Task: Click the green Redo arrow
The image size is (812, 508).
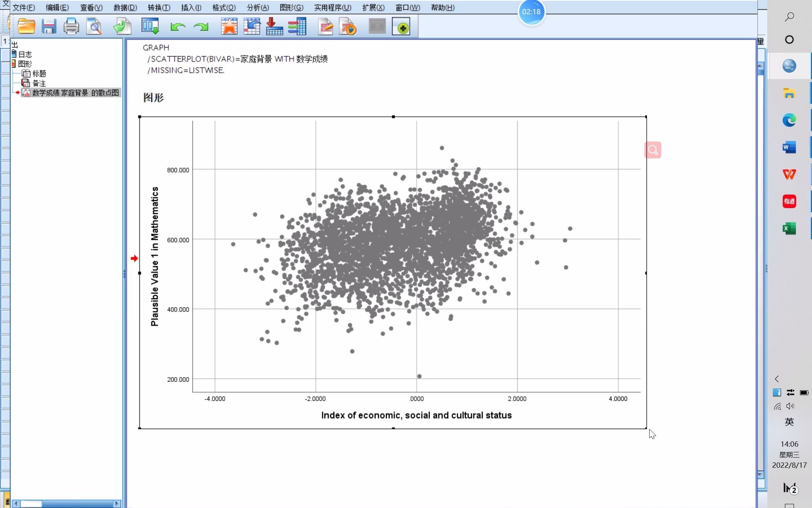Action: 201,27
